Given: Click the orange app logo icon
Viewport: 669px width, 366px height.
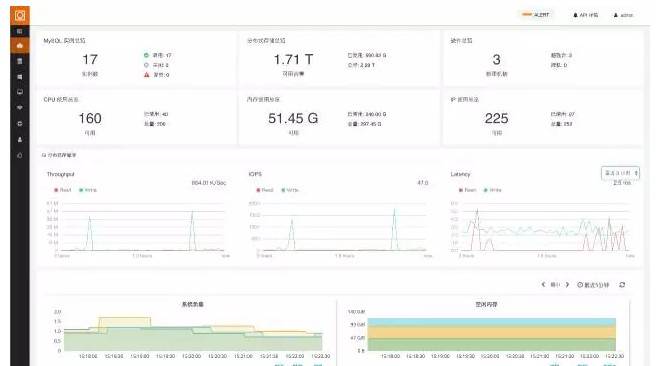Looking at the screenshot, I should pos(20,15).
